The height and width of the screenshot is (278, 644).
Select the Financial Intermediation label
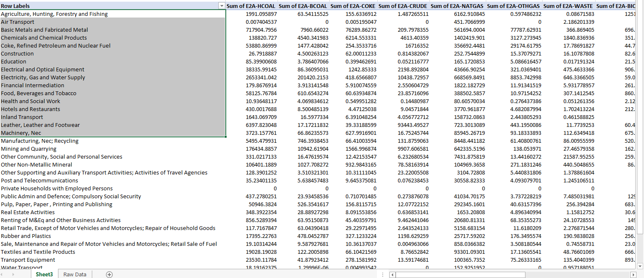[x=33, y=86]
